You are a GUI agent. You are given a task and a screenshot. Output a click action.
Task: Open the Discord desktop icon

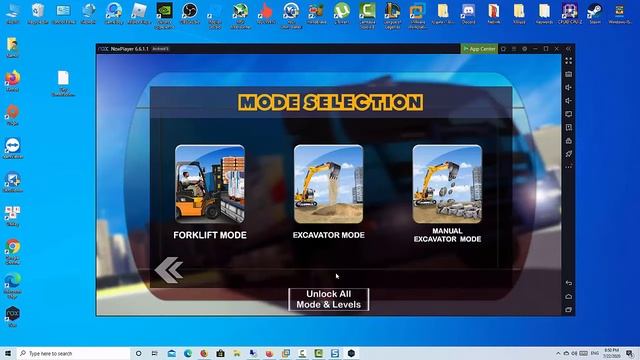click(468, 14)
